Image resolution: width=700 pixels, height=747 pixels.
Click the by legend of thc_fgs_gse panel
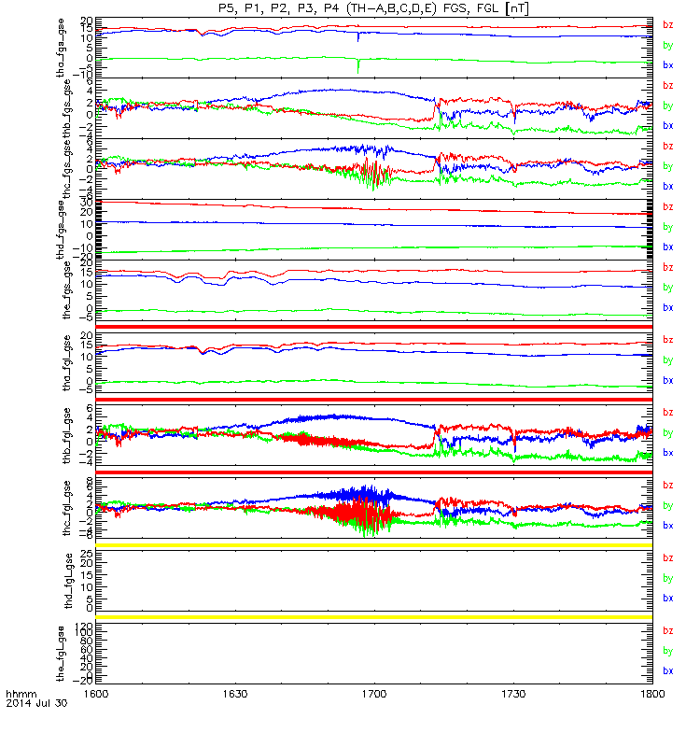coord(668,166)
